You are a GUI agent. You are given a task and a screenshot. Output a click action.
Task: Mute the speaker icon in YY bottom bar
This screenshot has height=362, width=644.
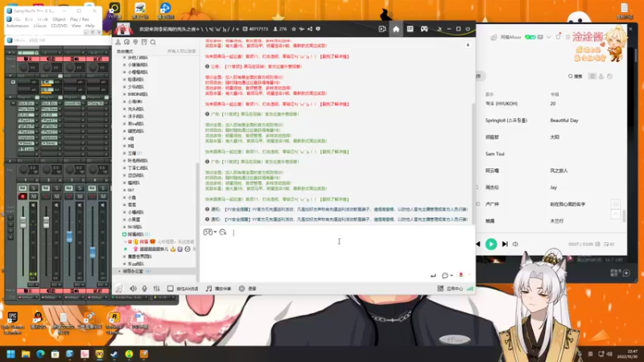[133, 289]
